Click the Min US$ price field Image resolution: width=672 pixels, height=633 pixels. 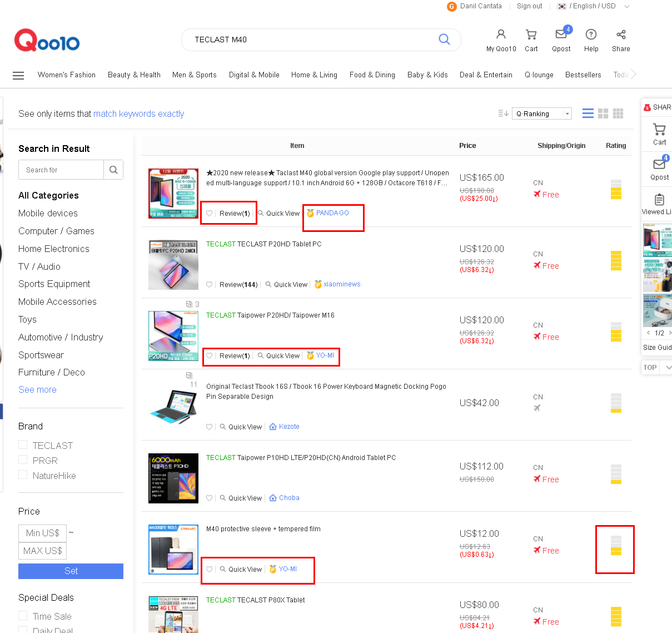pos(42,533)
